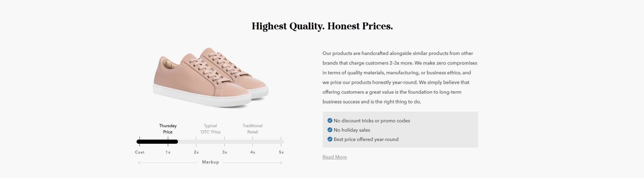This screenshot has height=178, width=644.
Task: Click the right Markup arrow
Action: click(x=253, y=162)
